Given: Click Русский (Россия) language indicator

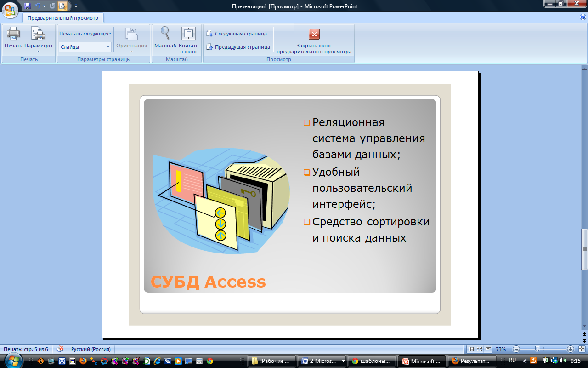Looking at the screenshot, I should tap(91, 349).
